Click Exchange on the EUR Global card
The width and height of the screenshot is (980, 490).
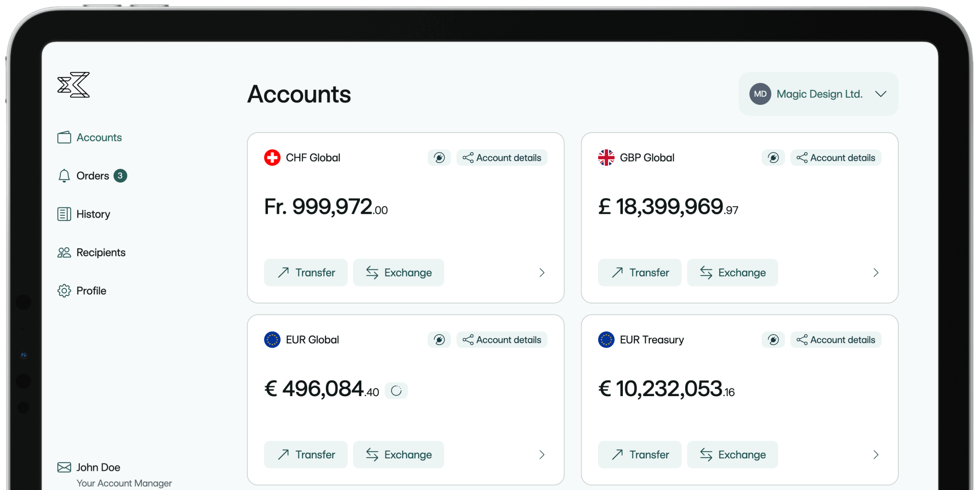(398, 455)
